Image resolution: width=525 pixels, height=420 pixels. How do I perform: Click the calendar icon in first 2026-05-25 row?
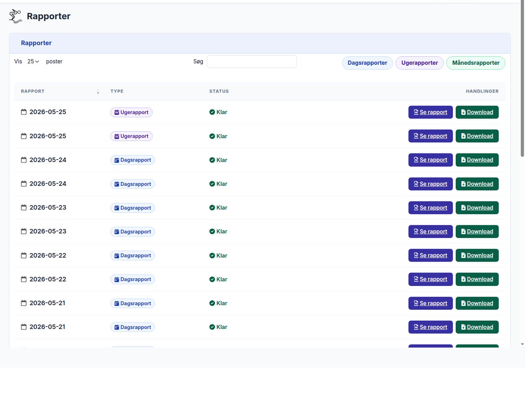tap(24, 112)
